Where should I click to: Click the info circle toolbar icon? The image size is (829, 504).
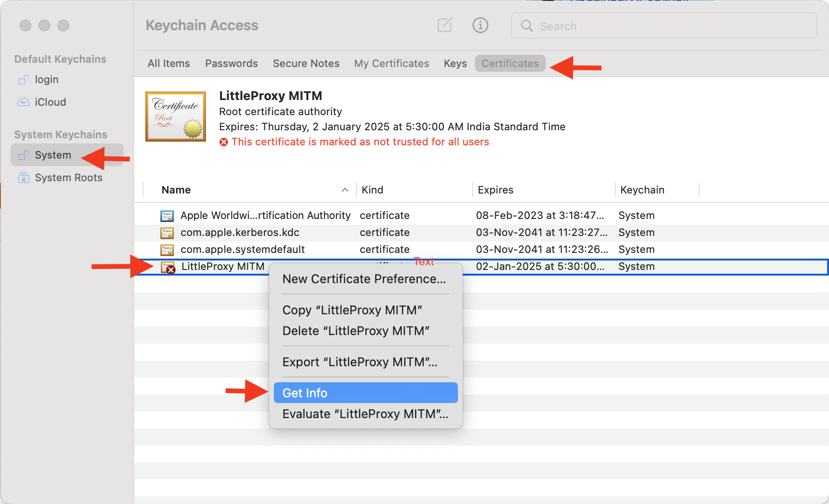click(x=480, y=25)
